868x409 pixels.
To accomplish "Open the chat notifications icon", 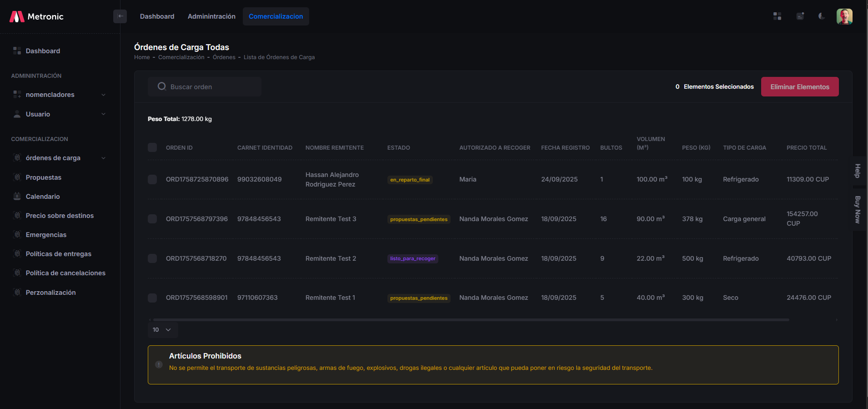I will (x=800, y=16).
